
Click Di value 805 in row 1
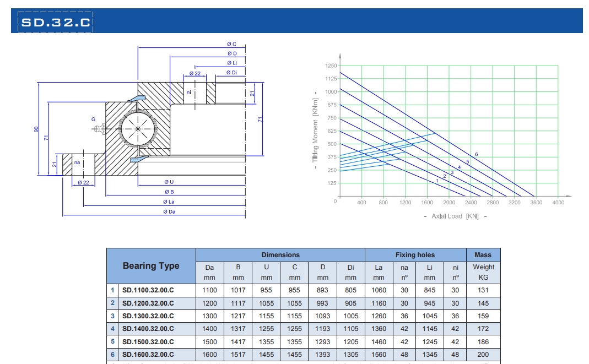coord(350,290)
